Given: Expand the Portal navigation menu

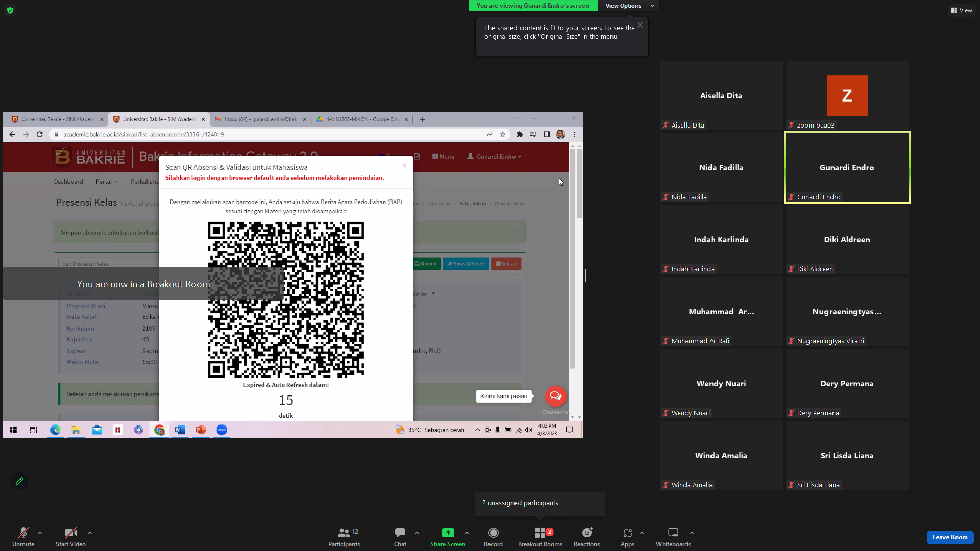Looking at the screenshot, I should 107,182.
